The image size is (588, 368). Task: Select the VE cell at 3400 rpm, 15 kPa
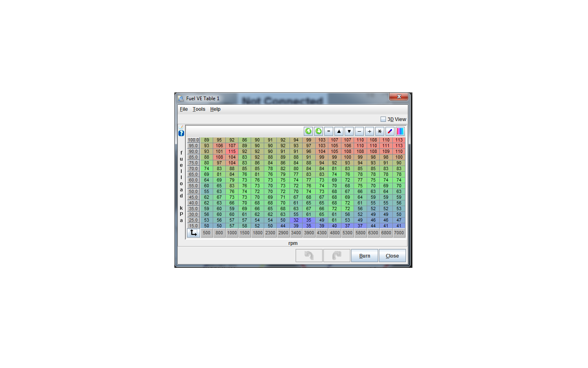click(296, 225)
